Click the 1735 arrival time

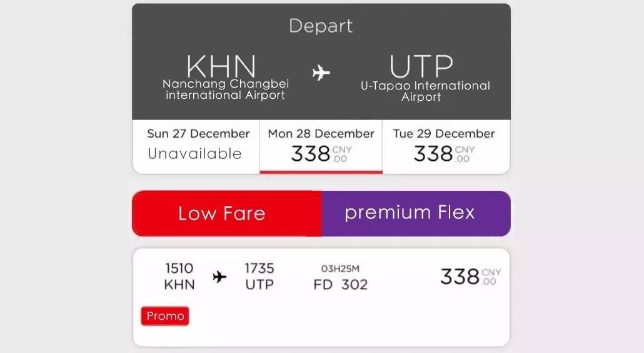(x=259, y=268)
